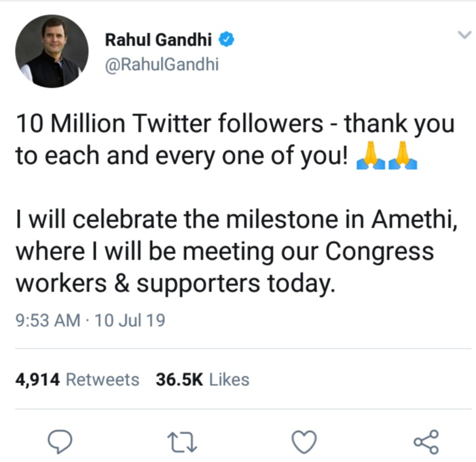This screenshot has width=476, height=462.
Task: Show the 36.5K Likes list
Action: 202,380
